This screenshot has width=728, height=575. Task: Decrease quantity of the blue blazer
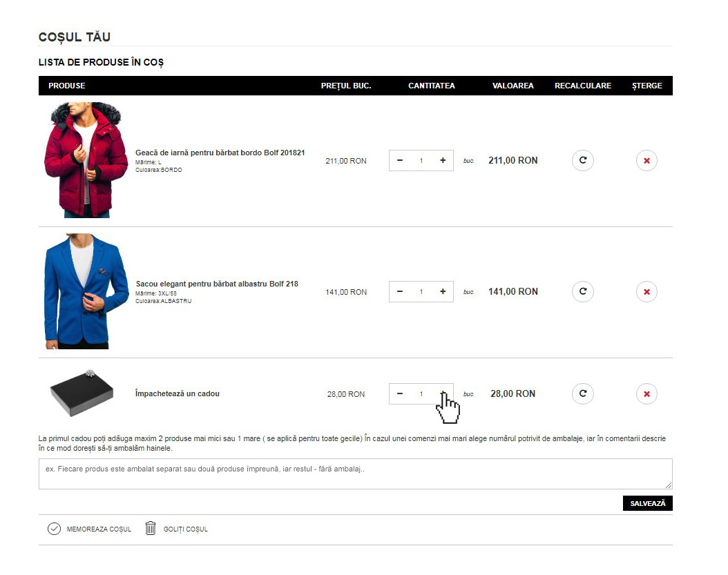point(400,292)
